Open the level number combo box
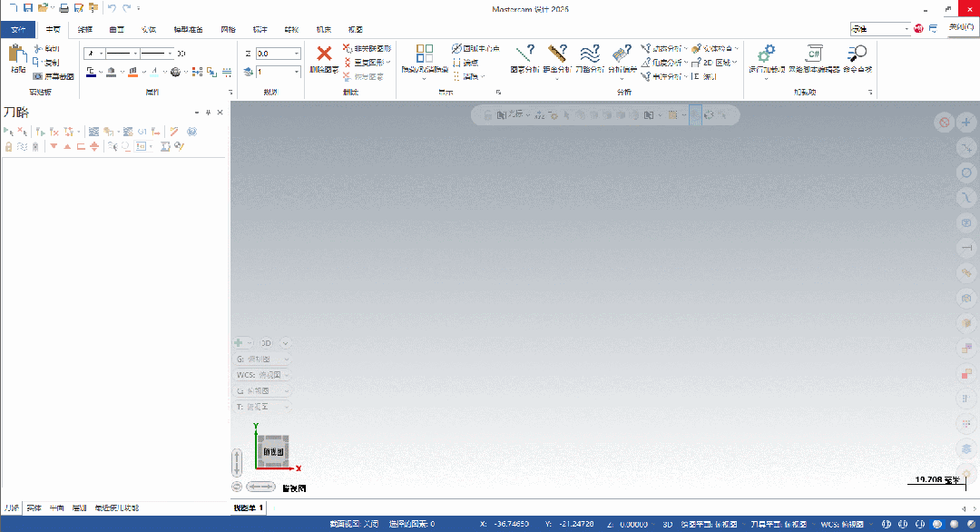The height and width of the screenshot is (532, 980). tap(278, 72)
